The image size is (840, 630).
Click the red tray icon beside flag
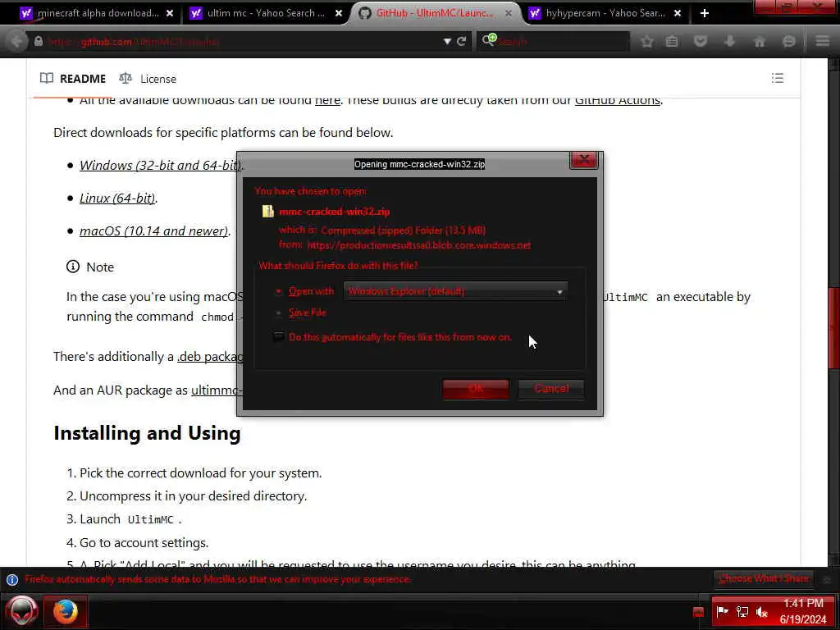[698, 612]
